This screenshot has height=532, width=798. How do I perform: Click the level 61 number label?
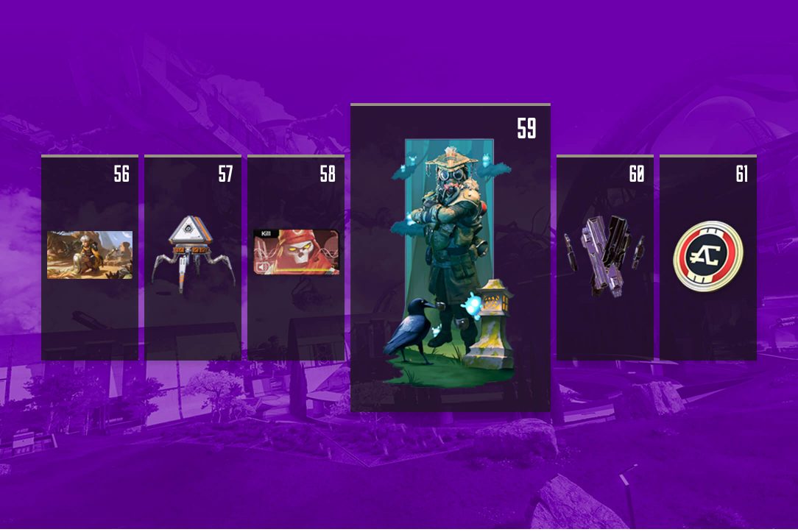point(742,174)
